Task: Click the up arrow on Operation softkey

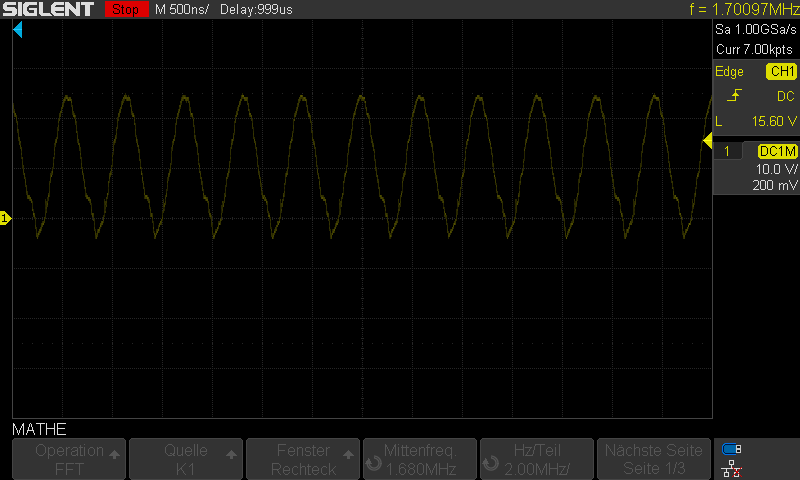Action: tap(114, 454)
